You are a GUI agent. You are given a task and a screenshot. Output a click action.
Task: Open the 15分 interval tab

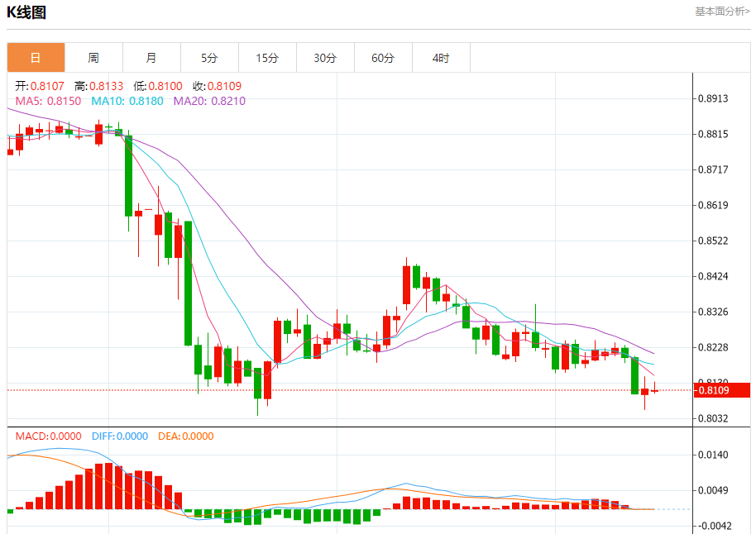267,58
